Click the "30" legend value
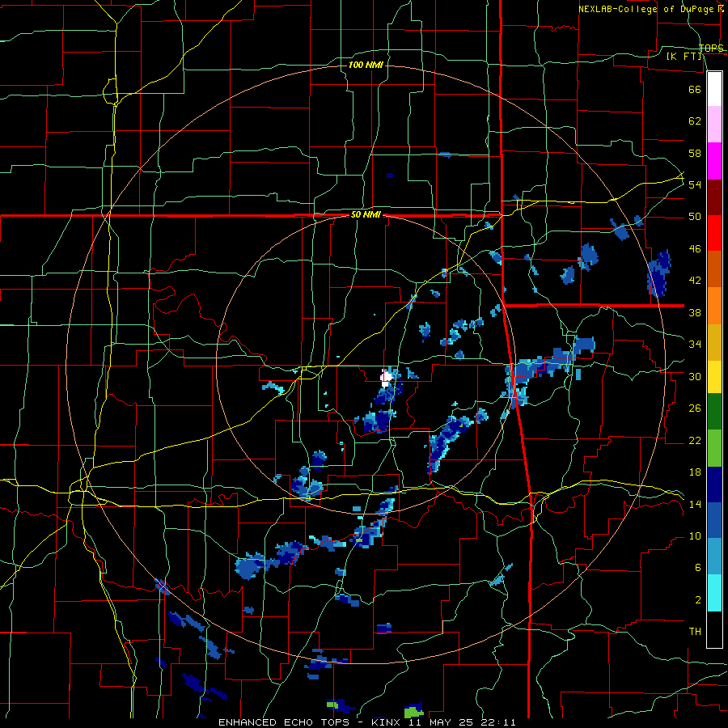The height and width of the screenshot is (728, 728). 695,376
